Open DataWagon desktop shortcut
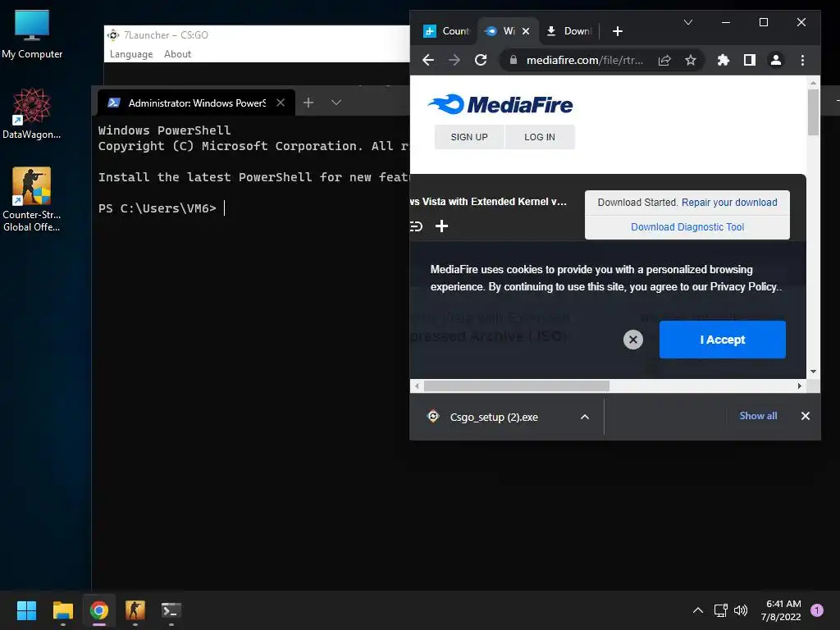Screen dimensions: 840x630 pyautogui.click(x=32, y=113)
